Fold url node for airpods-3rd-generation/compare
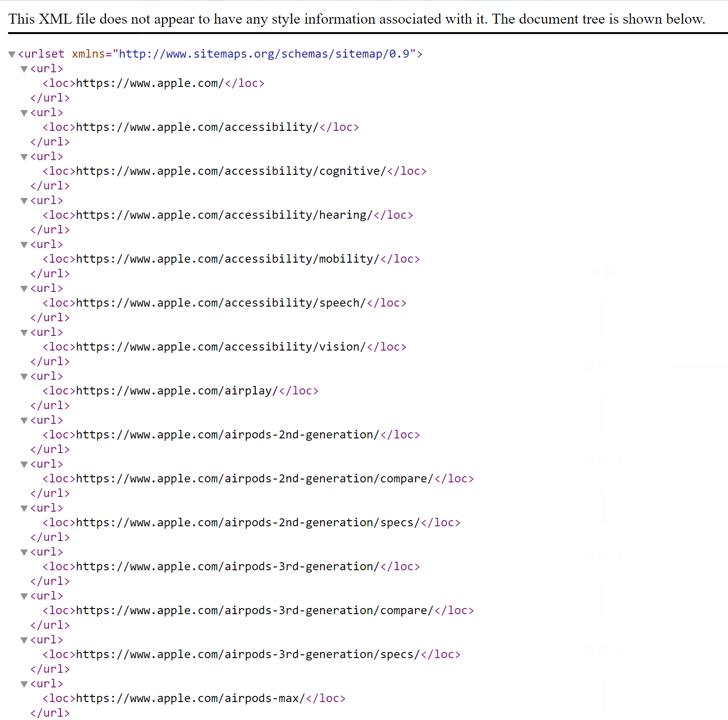The height and width of the screenshot is (720, 728). pyautogui.click(x=24, y=597)
